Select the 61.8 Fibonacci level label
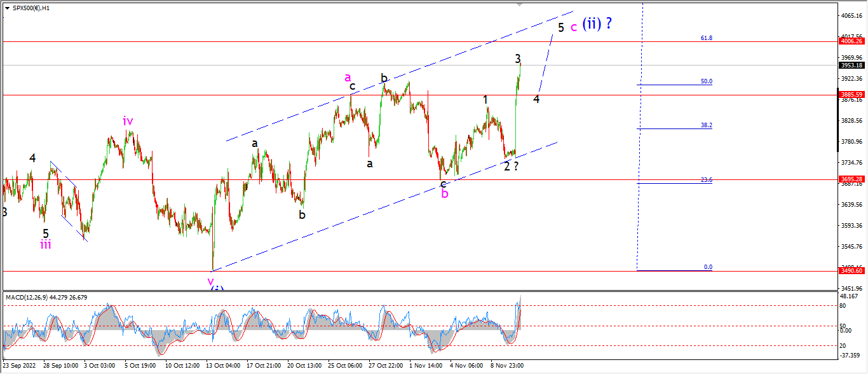Image resolution: width=868 pixels, height=374 pixels. point(707,38)
